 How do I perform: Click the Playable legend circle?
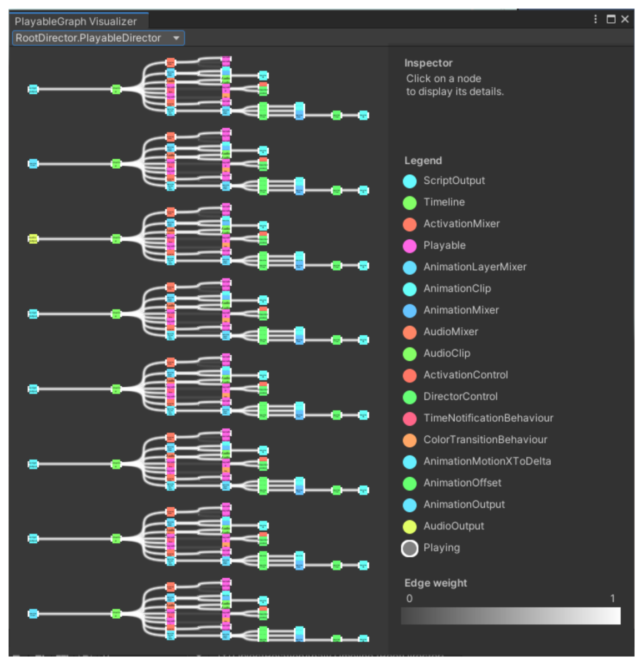(x=410, y=245)
